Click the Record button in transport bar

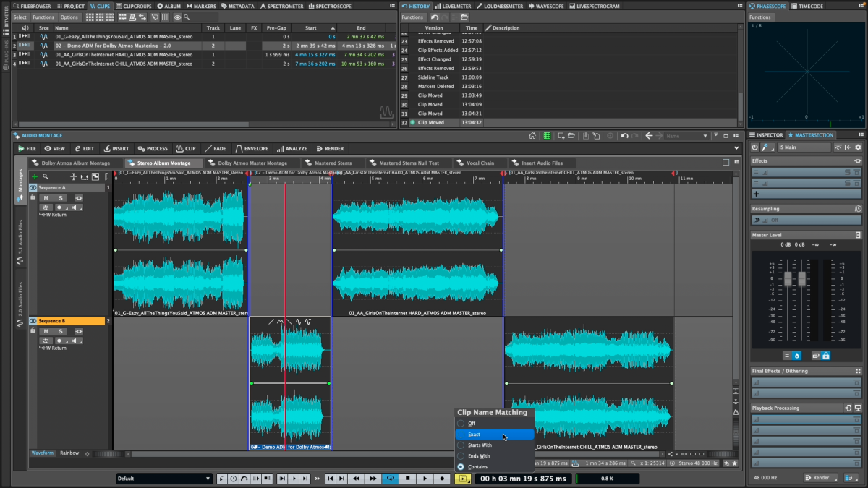point(442,479)
